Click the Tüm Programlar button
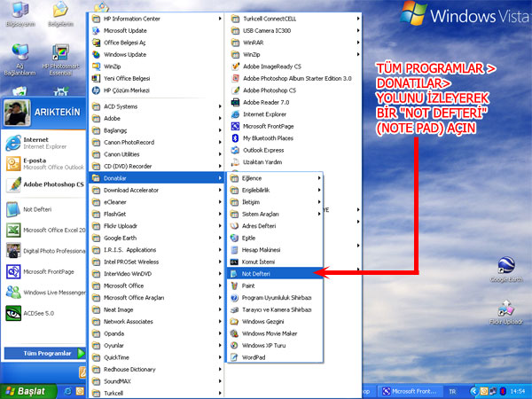Screen dimensions: 532x399 tap(44, 353)
